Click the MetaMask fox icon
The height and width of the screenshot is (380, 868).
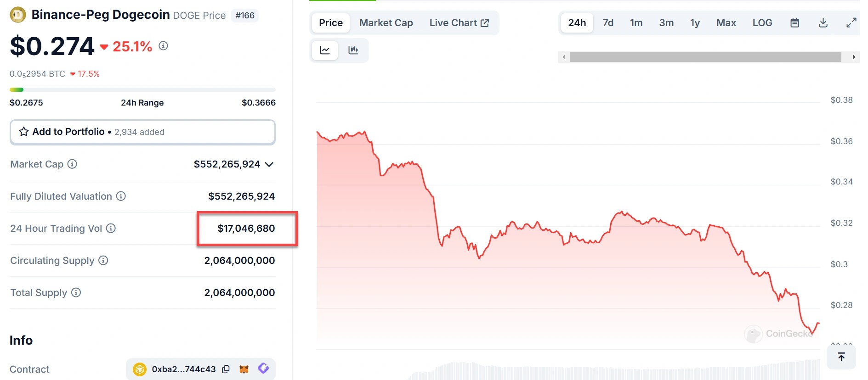pyautogui.click(x=244, y=369)
